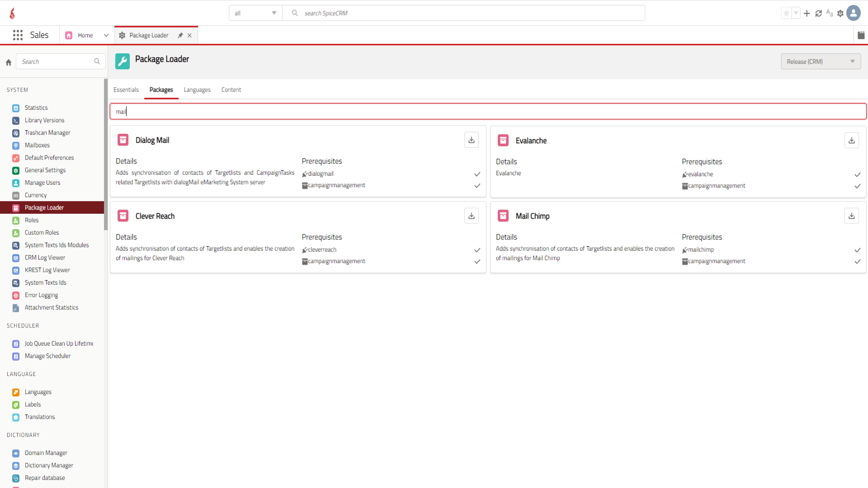868x488 pixels.
Task: Open Dictionary Manager
Action: 49,465
